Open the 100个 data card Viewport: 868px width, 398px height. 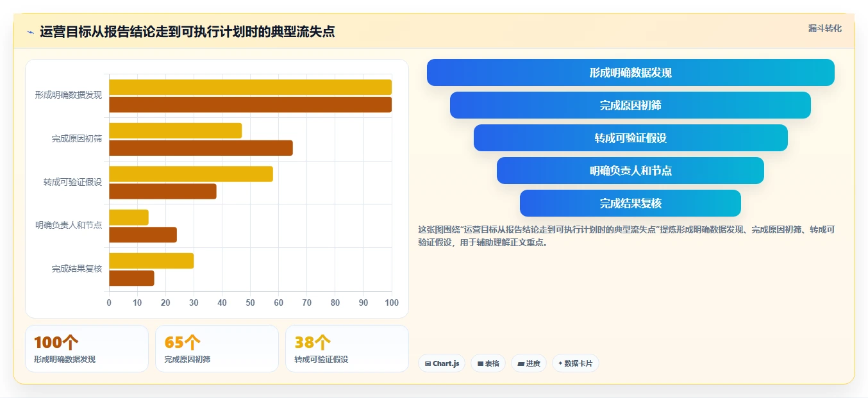click(87, 349)
